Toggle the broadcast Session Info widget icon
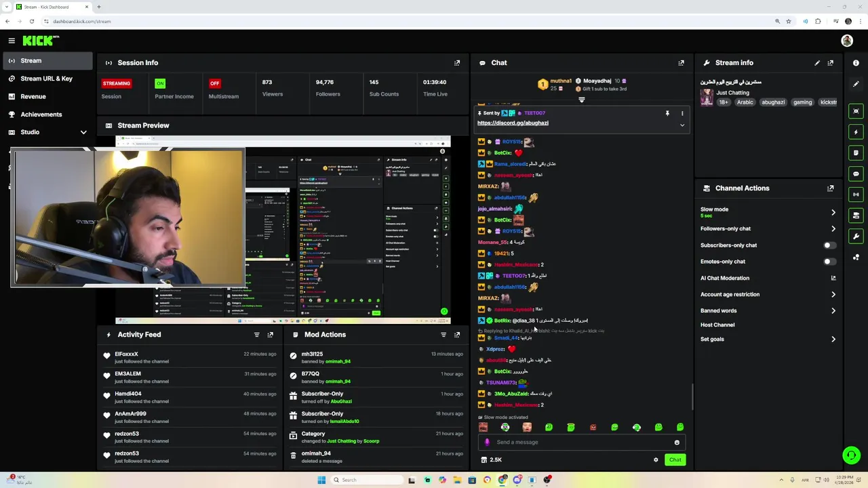 (x=856, y=195)
